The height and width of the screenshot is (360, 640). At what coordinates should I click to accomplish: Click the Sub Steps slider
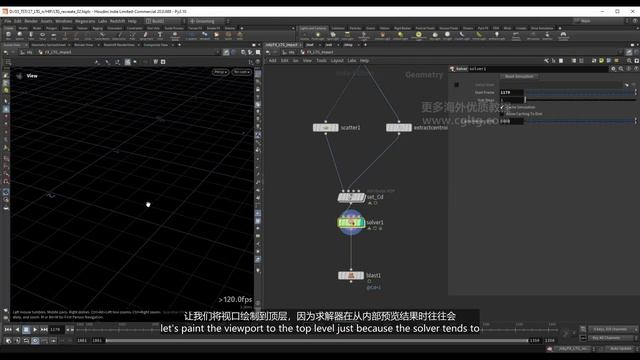(580, 100)
